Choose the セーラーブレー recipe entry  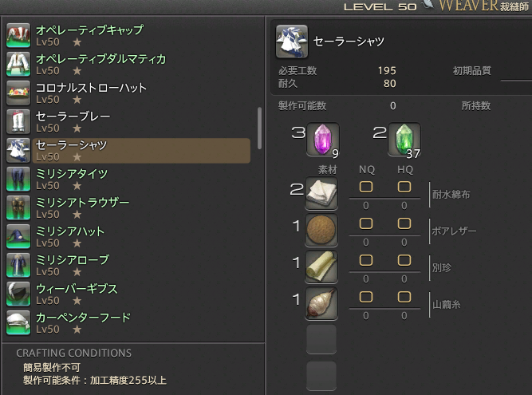point(128,122)
